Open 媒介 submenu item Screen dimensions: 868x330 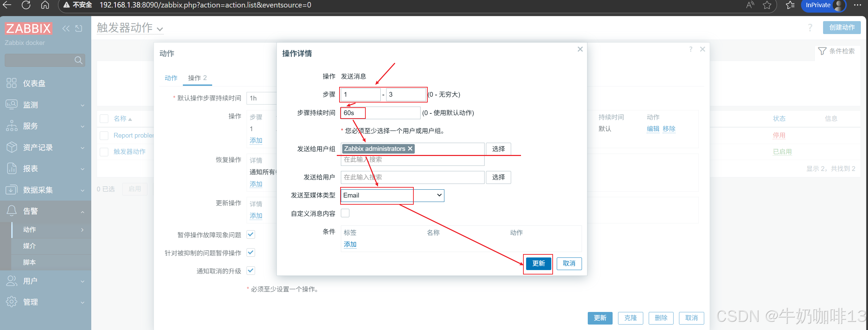point(51,246)
